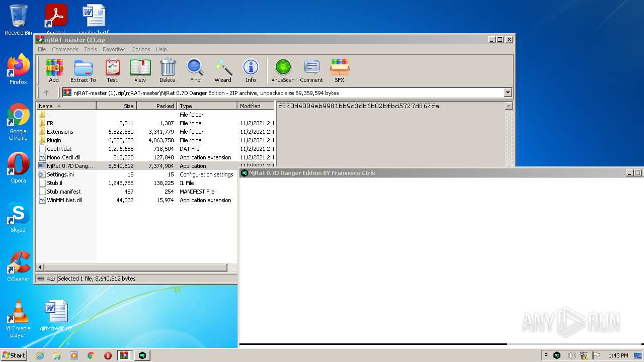644x362 pixels.
Task: Open the Favorites menu
Action: (x=114, y=49)
